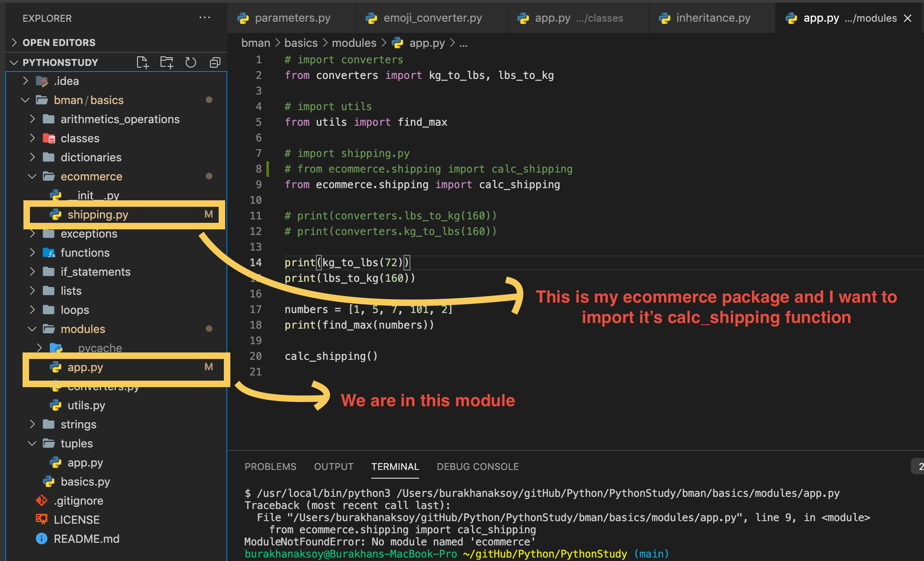Collapse all folders in the Explorer

click(215, 62)
